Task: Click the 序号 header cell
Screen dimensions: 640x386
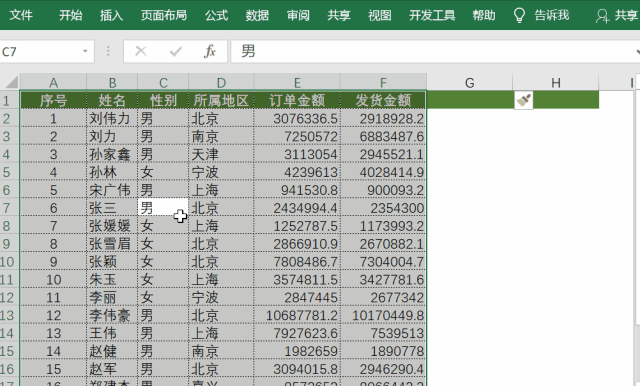Action: click(x=53, y=100)
